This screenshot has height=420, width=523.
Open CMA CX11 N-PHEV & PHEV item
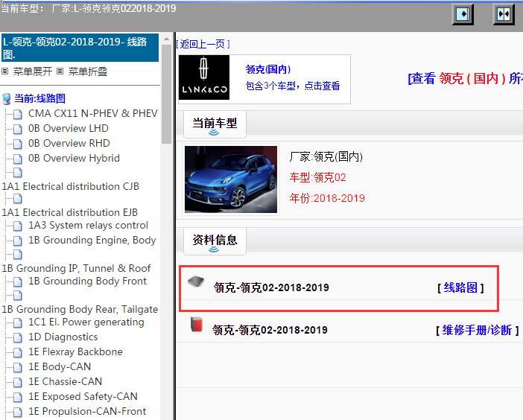pyautogui.click(x=92, y=113)
